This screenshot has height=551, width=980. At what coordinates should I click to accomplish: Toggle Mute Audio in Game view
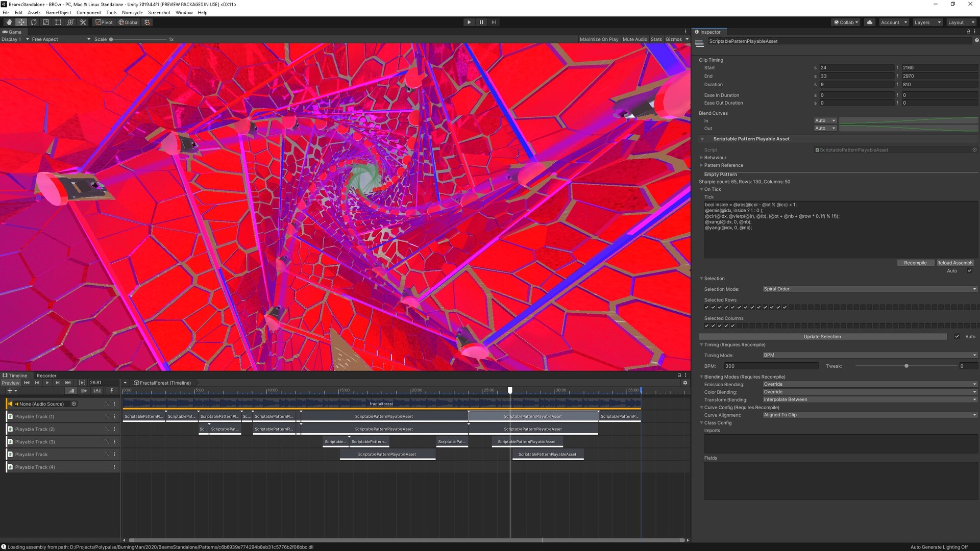click(634, 39)
